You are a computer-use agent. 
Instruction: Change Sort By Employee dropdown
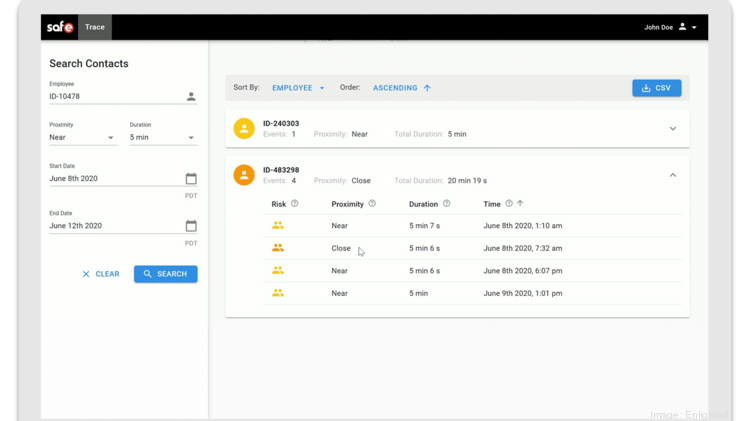point(298,88)
